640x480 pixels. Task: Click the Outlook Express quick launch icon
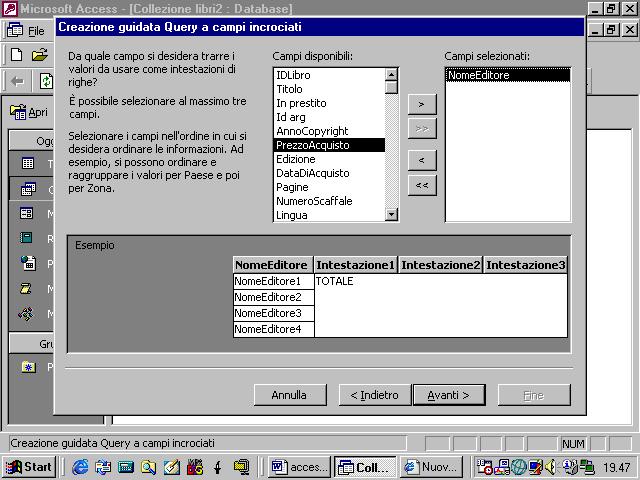(103, 467)
